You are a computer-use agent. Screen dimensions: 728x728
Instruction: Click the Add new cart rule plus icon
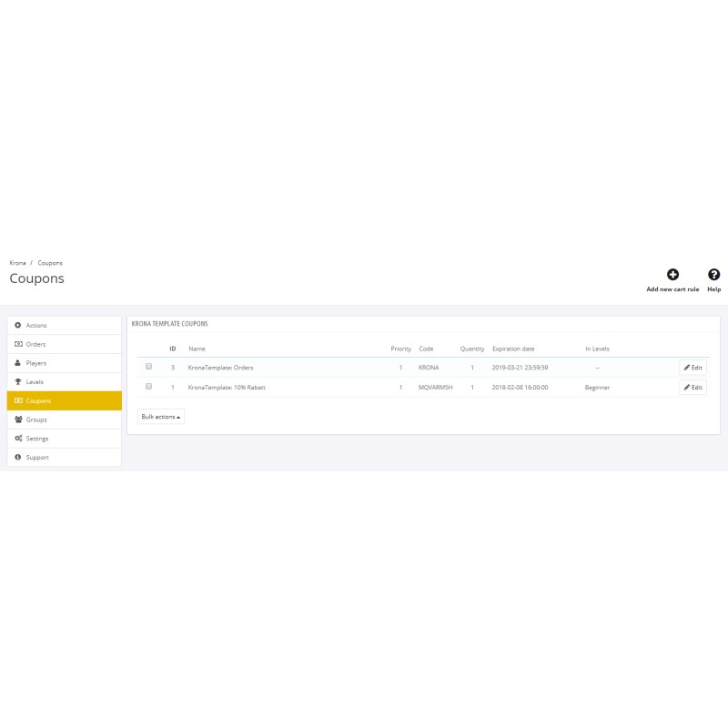(672, 275)
